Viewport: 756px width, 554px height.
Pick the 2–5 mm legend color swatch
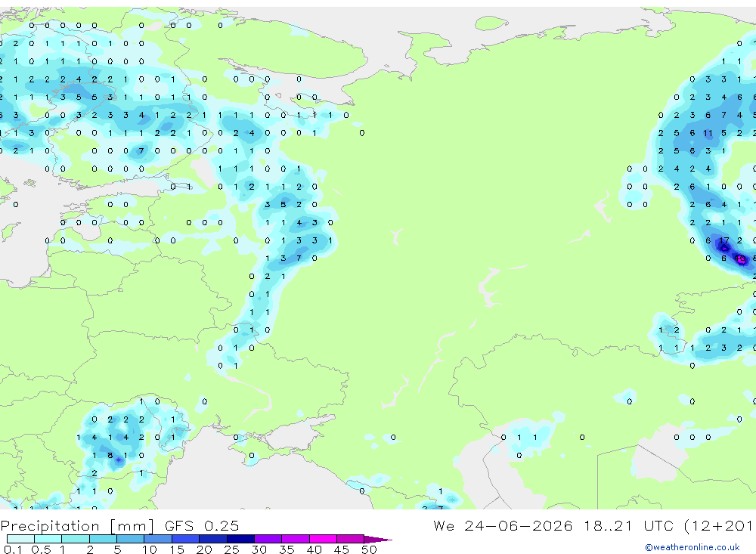[x=103, y=539]
